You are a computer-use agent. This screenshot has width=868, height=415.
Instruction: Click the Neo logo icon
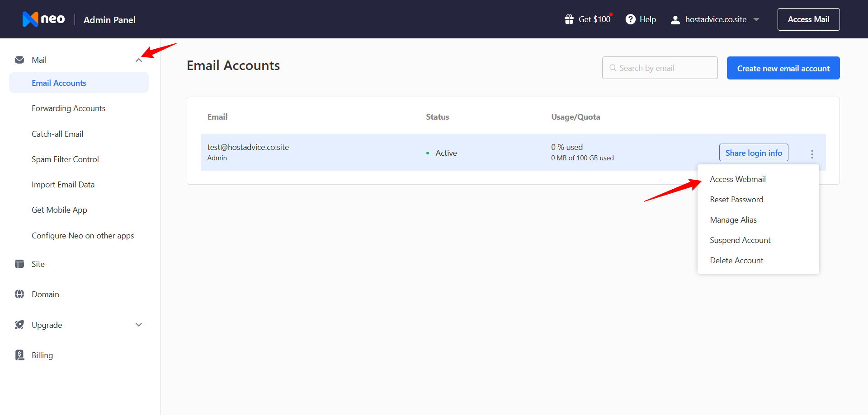coord(30,19)
